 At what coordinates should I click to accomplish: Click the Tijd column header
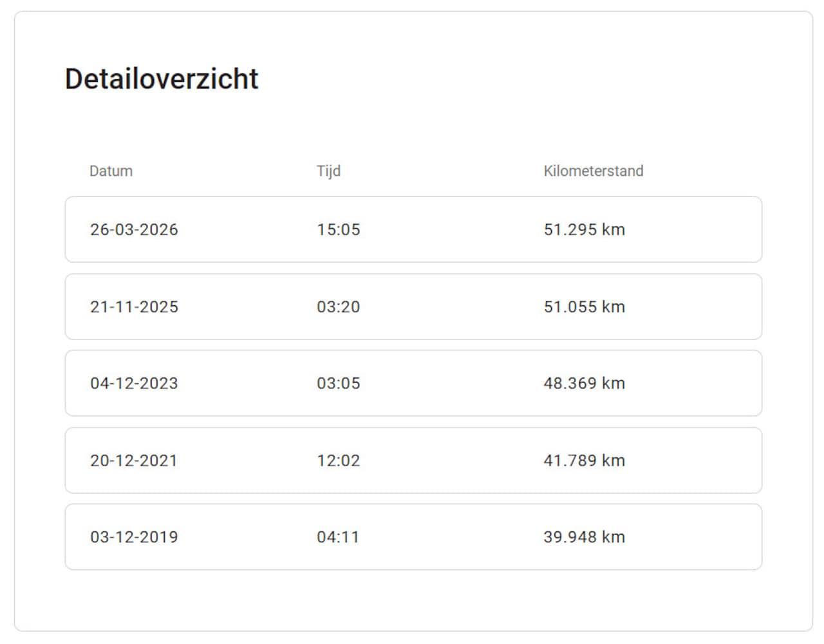[x=328, y=171]
